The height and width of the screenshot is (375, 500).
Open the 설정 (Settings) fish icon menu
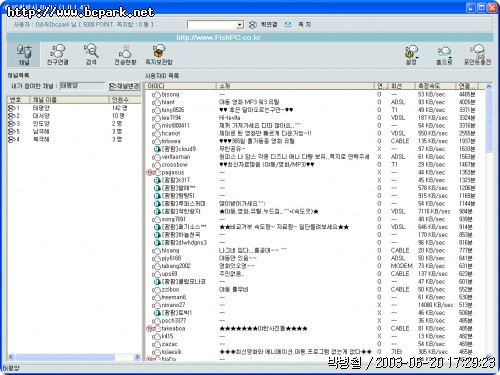411,55
